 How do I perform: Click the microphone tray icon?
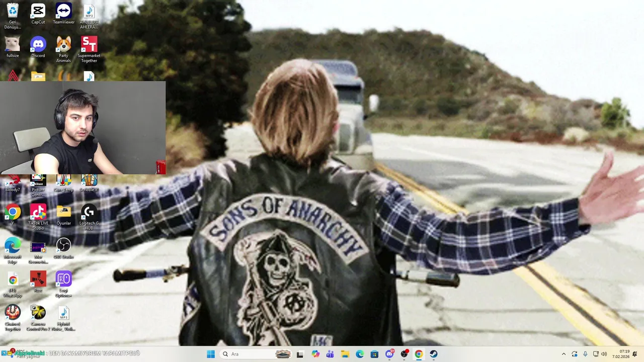pos(585,354)
